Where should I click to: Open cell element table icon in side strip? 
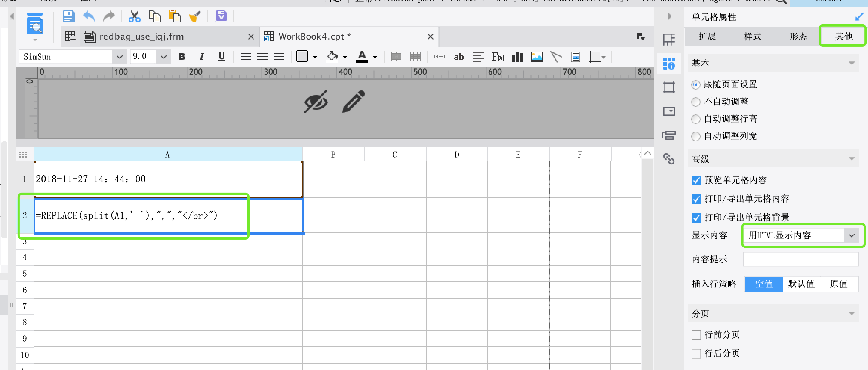(x=669, y=39)
